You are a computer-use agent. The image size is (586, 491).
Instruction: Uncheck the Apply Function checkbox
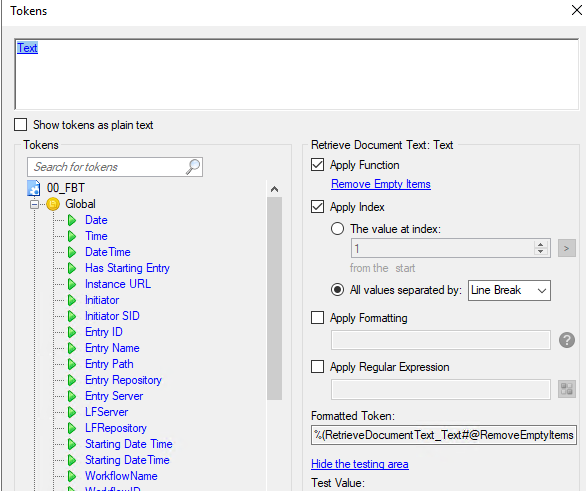pyautogui.click(x=317, y=164)
